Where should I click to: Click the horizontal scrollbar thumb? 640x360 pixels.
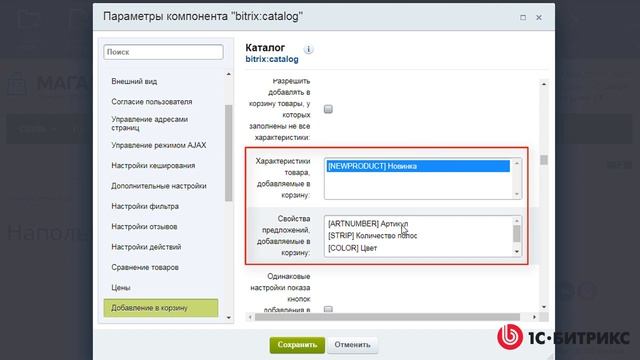[x=387, y=317]
